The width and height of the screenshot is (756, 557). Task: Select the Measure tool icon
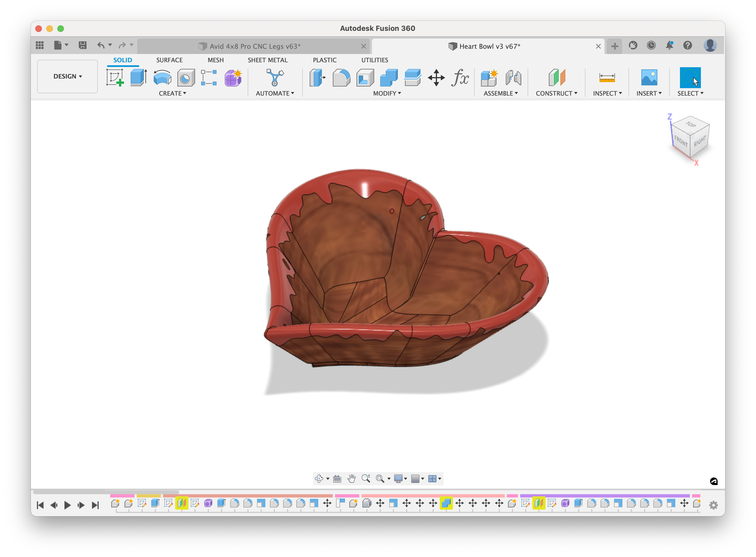[x=607, y=78]
